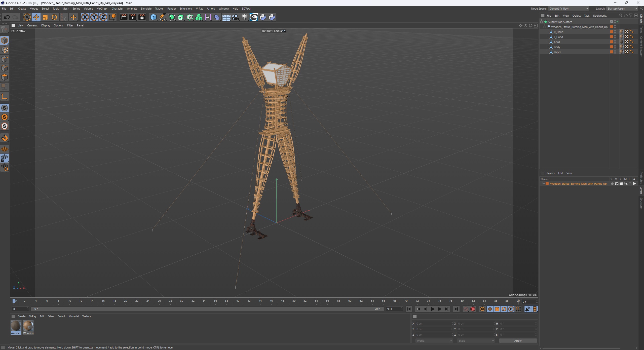The image size is (644, 350).
Task: Click frame 30 on timeline ruler
Action: 182,301
